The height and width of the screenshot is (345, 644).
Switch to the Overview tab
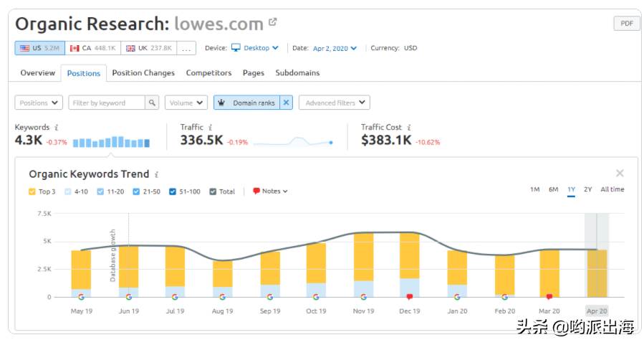(38, 72)
